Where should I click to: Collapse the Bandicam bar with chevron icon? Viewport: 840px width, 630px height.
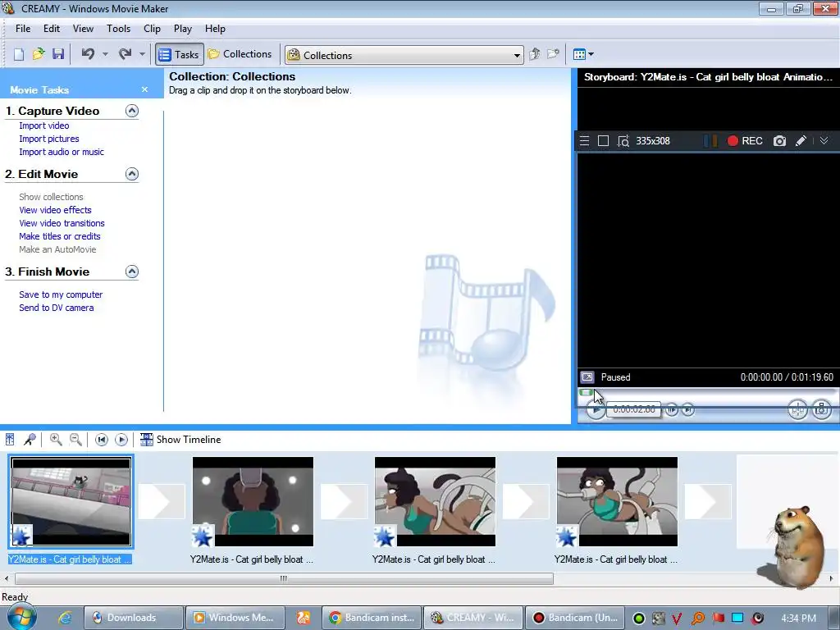point(824,140)
